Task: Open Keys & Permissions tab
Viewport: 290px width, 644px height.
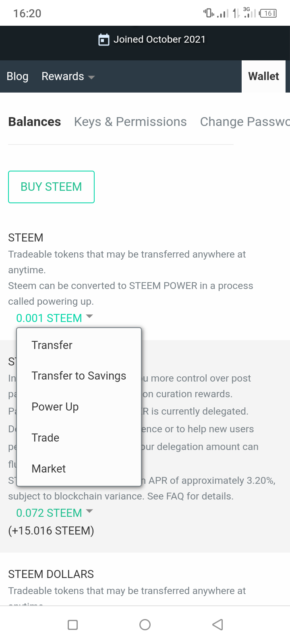Action: pos(130,122)
